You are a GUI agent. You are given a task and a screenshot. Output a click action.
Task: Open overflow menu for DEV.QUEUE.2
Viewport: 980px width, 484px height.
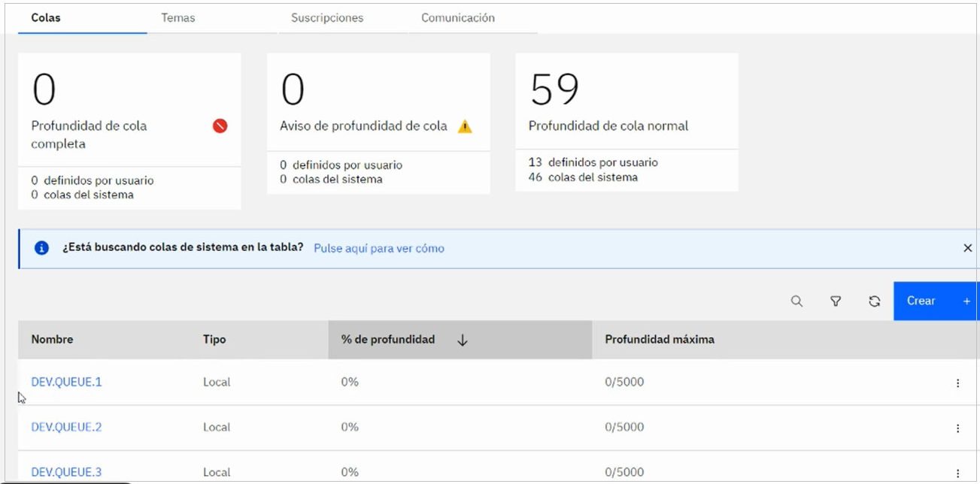(957, 428)
